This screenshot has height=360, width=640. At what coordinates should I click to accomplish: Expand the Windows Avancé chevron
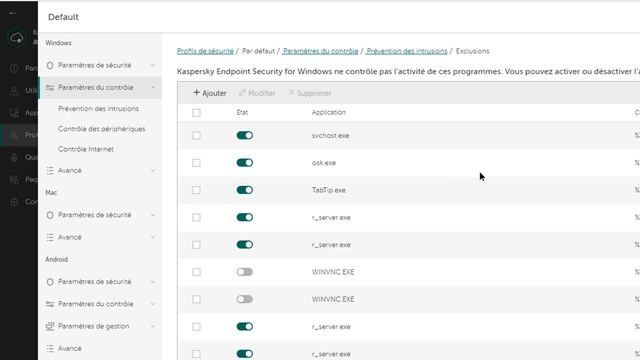[x=153, y=171]
